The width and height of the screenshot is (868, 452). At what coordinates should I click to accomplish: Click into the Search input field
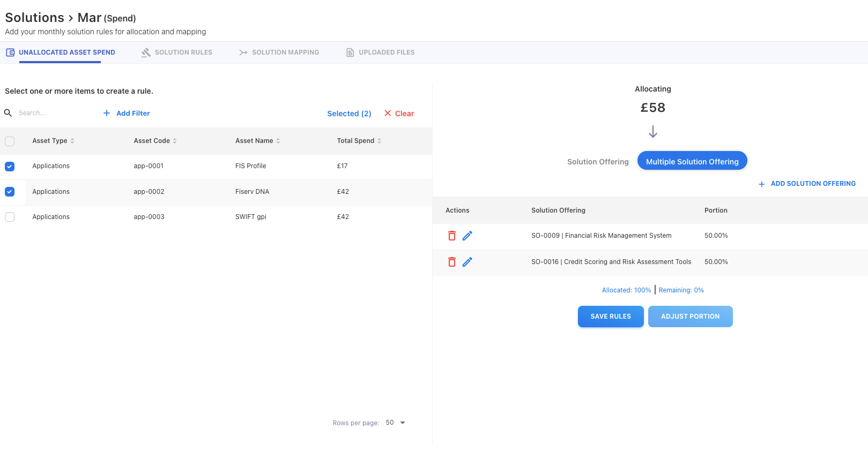(54, 113)
